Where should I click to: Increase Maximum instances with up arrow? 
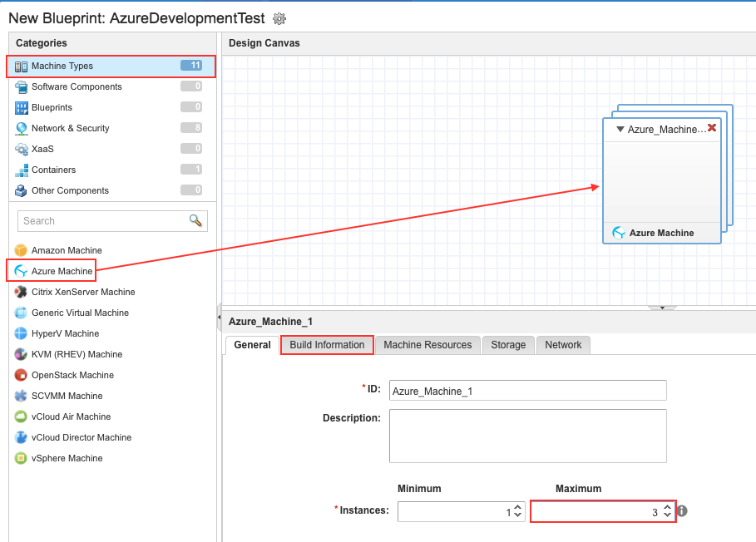(667, 507)
